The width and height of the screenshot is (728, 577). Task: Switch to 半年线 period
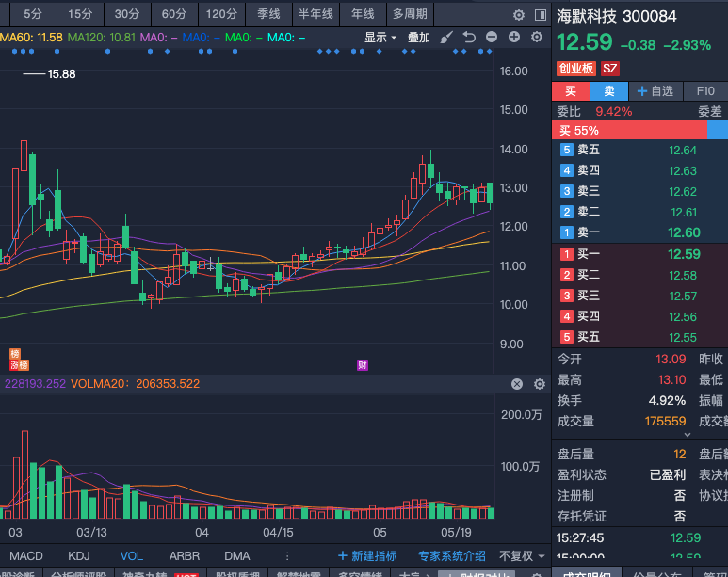coord(315,14)
